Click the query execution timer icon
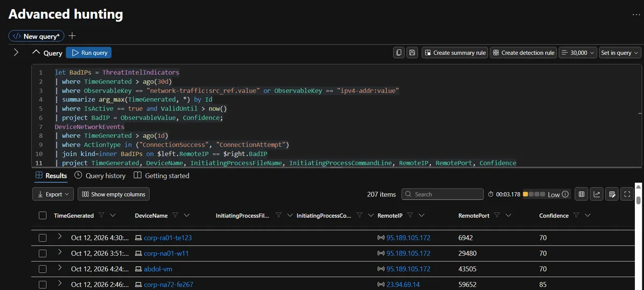This screenshot has height=290, width=644. click(491, 194)
